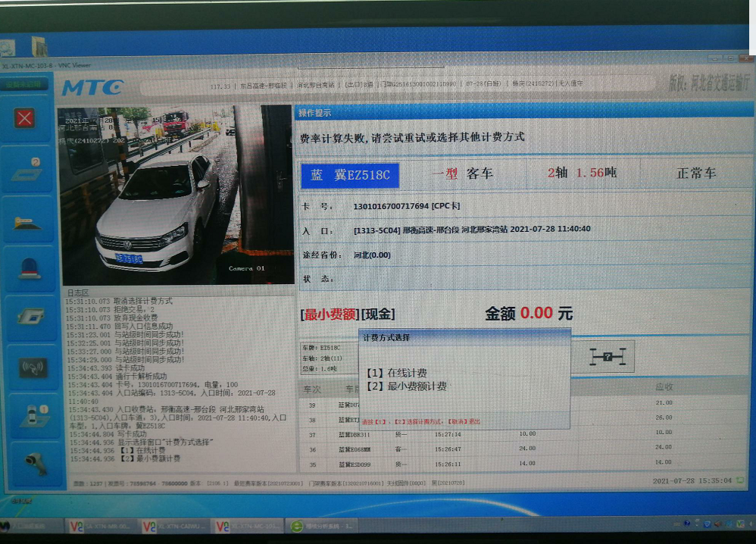Screen dimensions: 756x544
Task: Click log entry 15:34:44.804 写卡成功
Action: [x=108, y=434]
